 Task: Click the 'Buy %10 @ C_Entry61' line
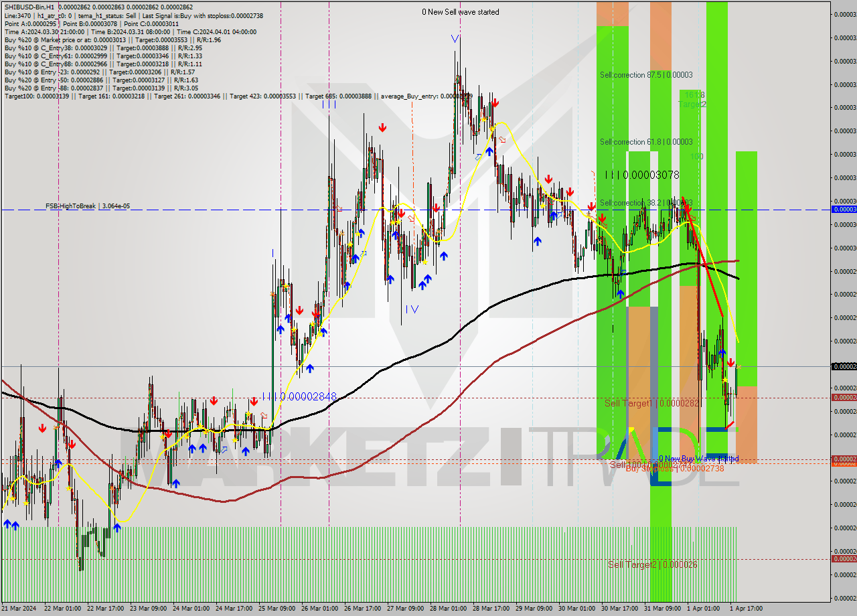(103, 56)
